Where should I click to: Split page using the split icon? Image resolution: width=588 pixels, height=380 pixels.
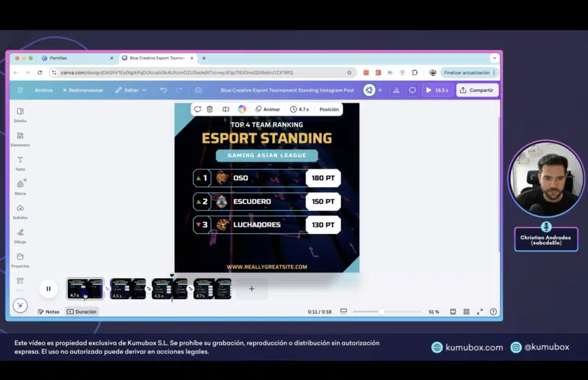pos(226,109)
